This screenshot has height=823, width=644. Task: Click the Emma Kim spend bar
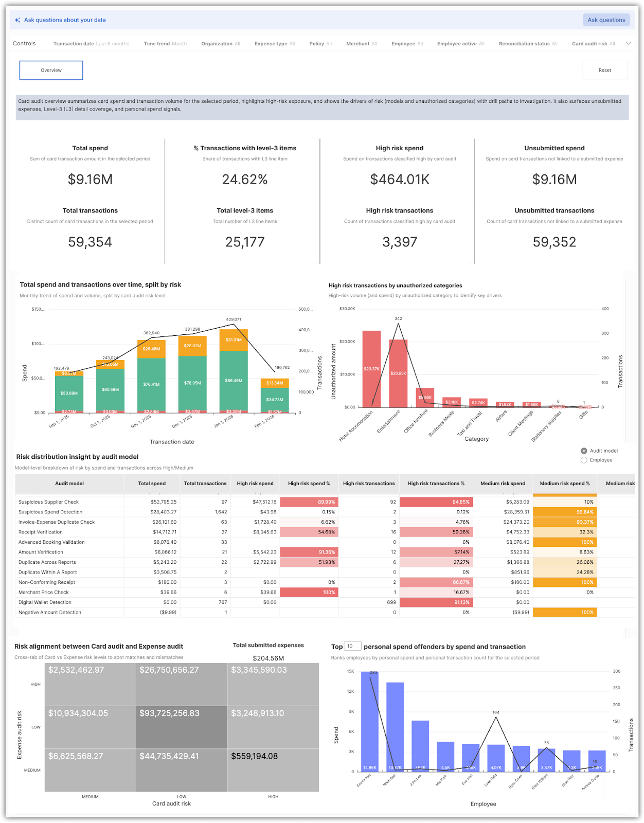[x=369, y=721]
